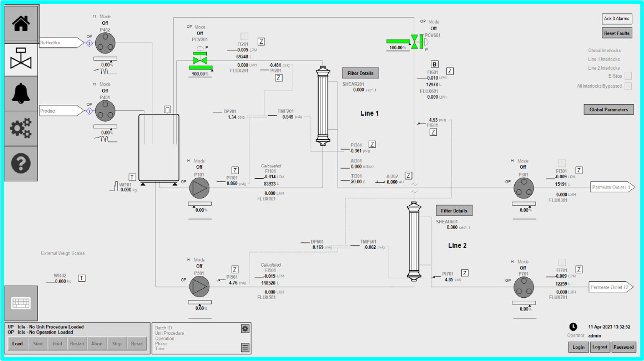Open the alarms bell icon
644x361 pixels.
(21, 94)
